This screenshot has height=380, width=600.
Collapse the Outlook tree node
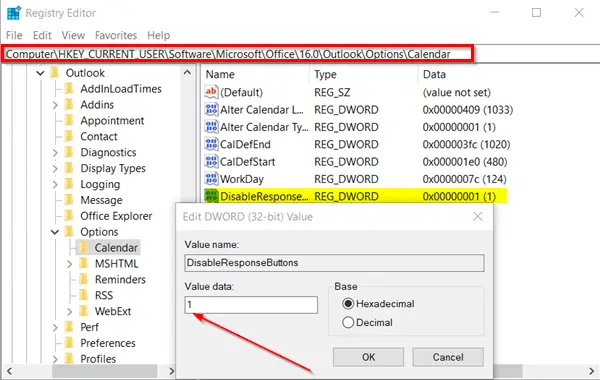[x=41, y=73]
